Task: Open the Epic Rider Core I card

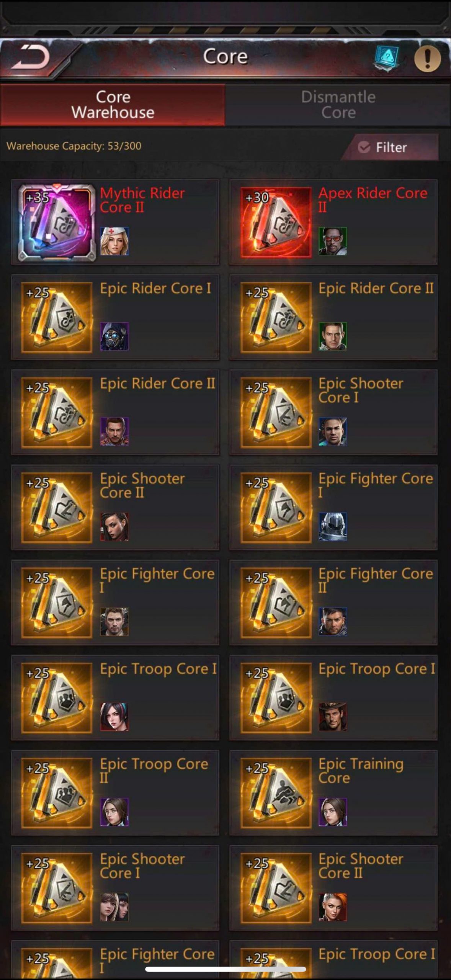Action: pyautogui.click(x=115, y=317)
